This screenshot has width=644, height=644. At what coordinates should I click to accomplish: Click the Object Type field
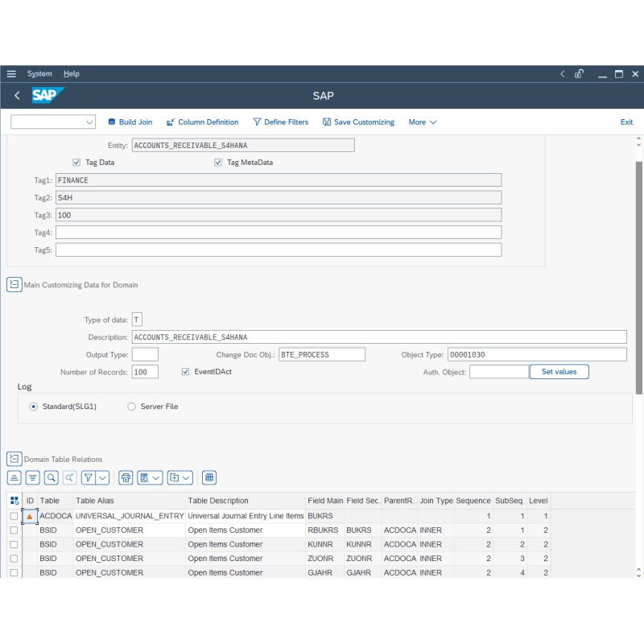click(537, 354)
